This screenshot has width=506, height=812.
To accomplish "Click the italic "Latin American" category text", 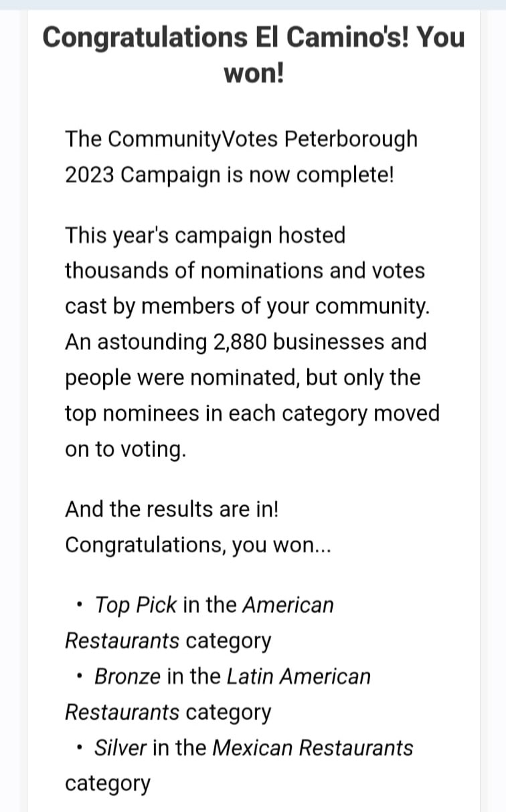I will point(299,677).
